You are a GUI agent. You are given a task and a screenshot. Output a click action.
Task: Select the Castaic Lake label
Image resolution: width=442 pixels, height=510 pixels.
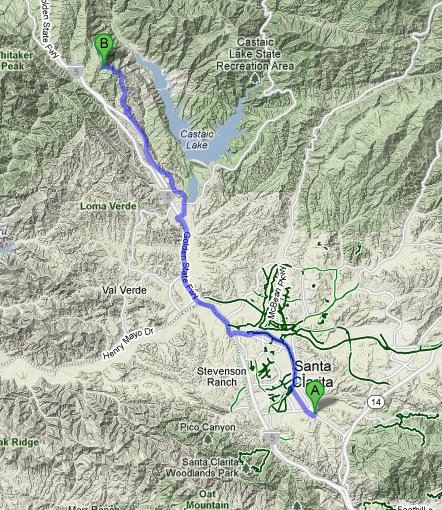coord(197,140)
